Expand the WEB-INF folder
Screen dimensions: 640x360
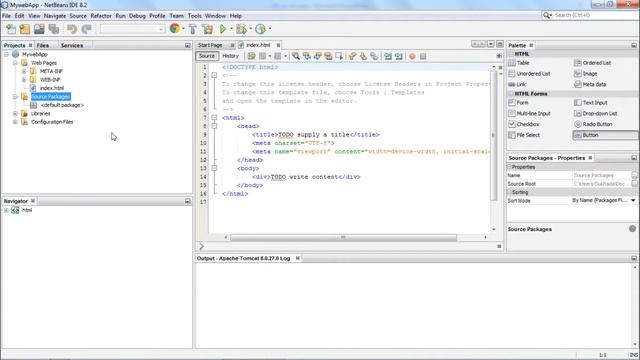[24, 80]
